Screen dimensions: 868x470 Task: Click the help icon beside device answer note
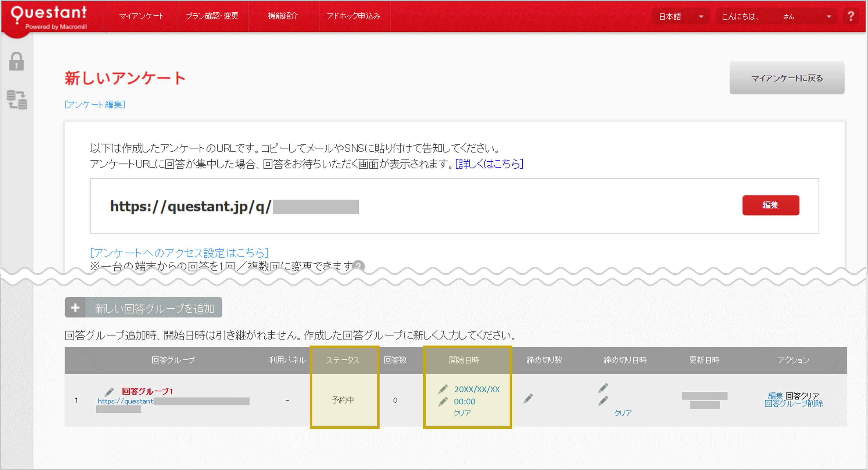click(x=359, y=266)
